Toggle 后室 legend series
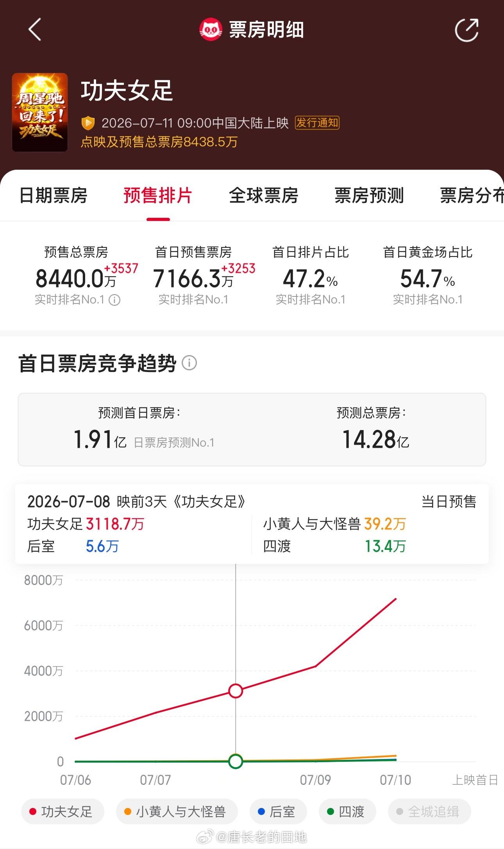The width and height of the screenshot is (504, 849). click(278, 811)
